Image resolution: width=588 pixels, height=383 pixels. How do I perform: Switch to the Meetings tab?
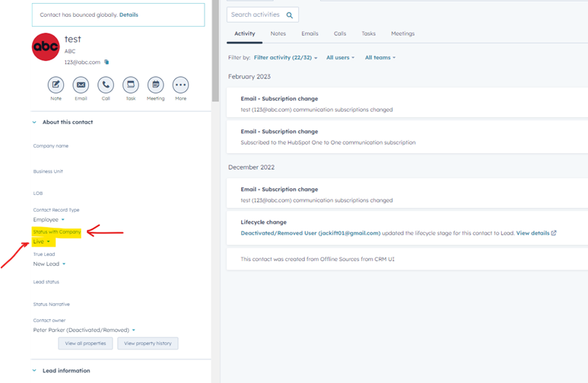point(402,34)
